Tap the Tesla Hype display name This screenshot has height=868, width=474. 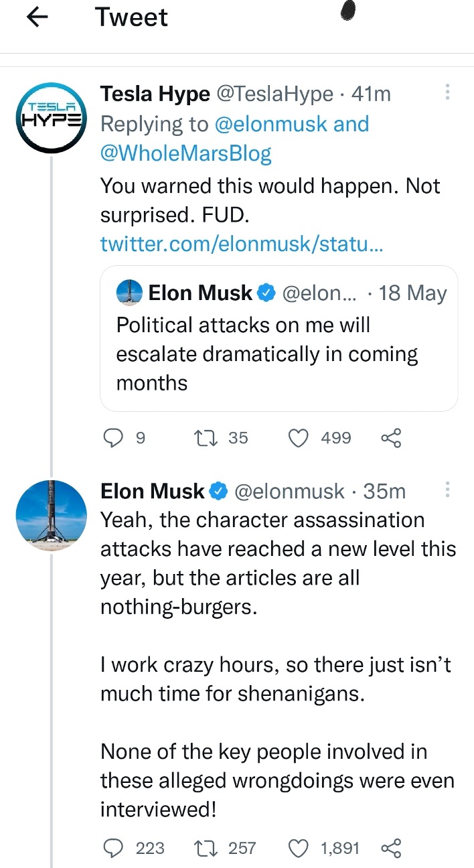click(155, 94)
